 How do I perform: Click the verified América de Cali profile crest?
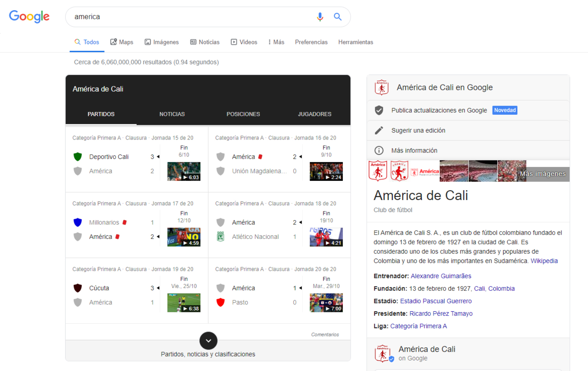click(383, 353)
